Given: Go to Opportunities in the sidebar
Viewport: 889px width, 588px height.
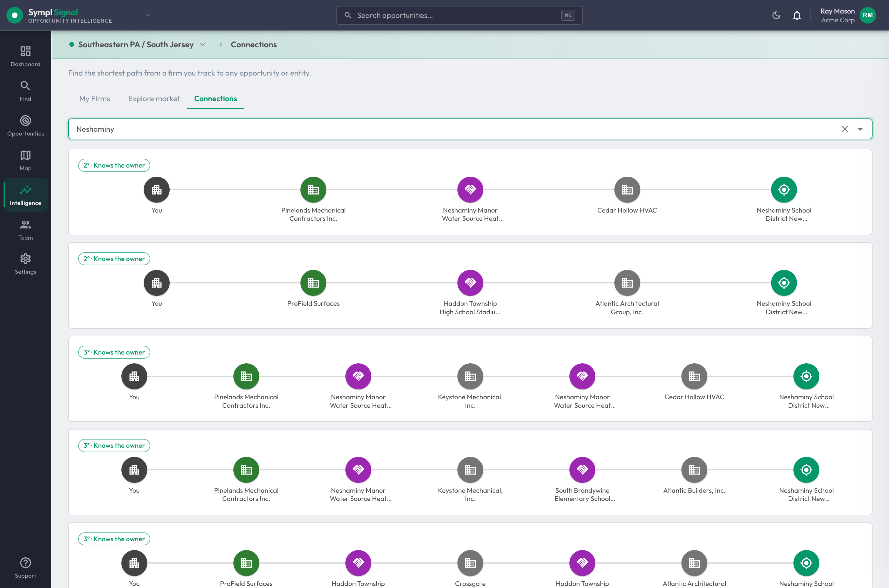Looking at the screenshot, I should 26,126.
